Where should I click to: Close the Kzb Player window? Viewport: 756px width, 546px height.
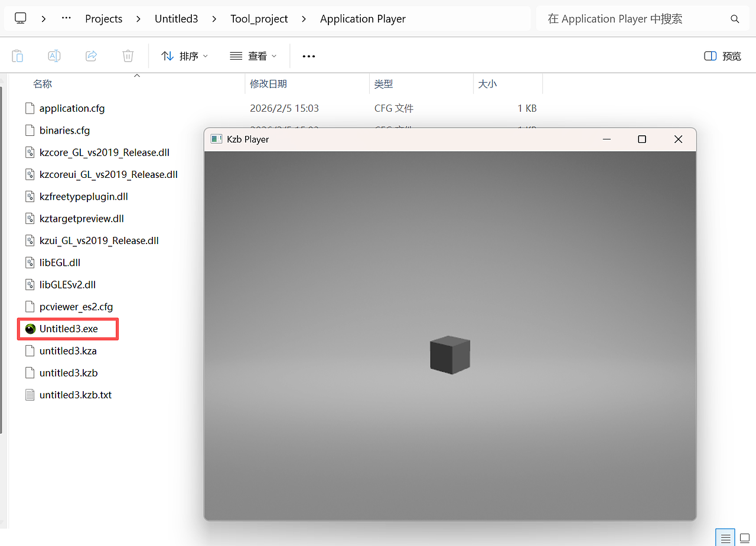click(x=678, y=139)
